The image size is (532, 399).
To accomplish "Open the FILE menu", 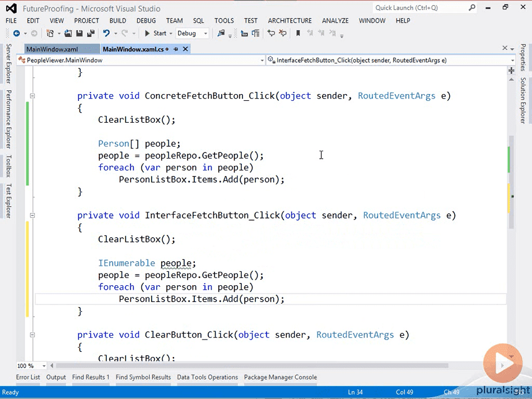I will tap(11, 21).
